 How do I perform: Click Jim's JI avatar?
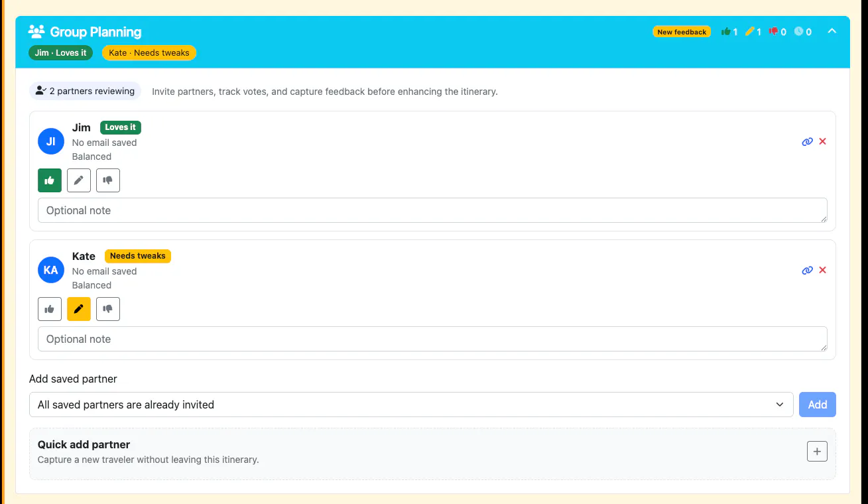51,141
